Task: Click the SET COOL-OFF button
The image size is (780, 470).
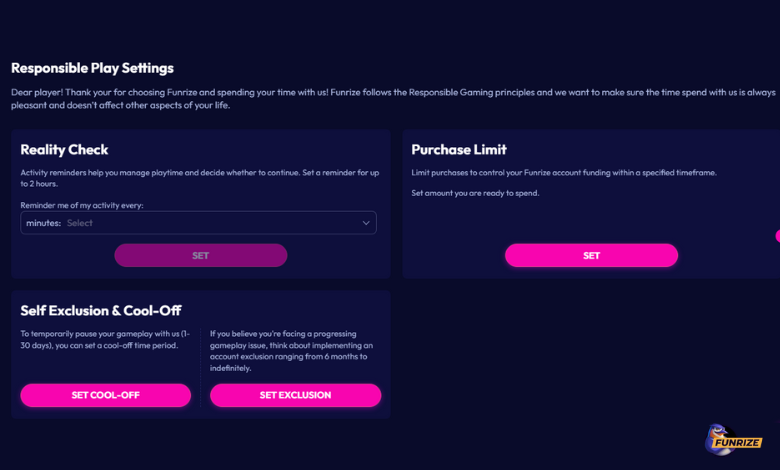Action: click(105, 395)
